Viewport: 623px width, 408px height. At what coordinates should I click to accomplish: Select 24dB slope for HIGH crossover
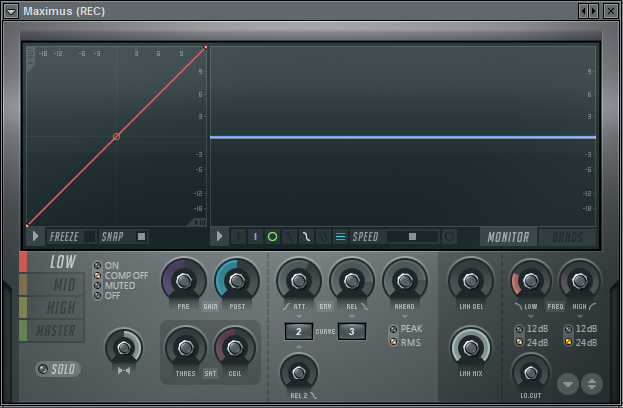[581, 342]
